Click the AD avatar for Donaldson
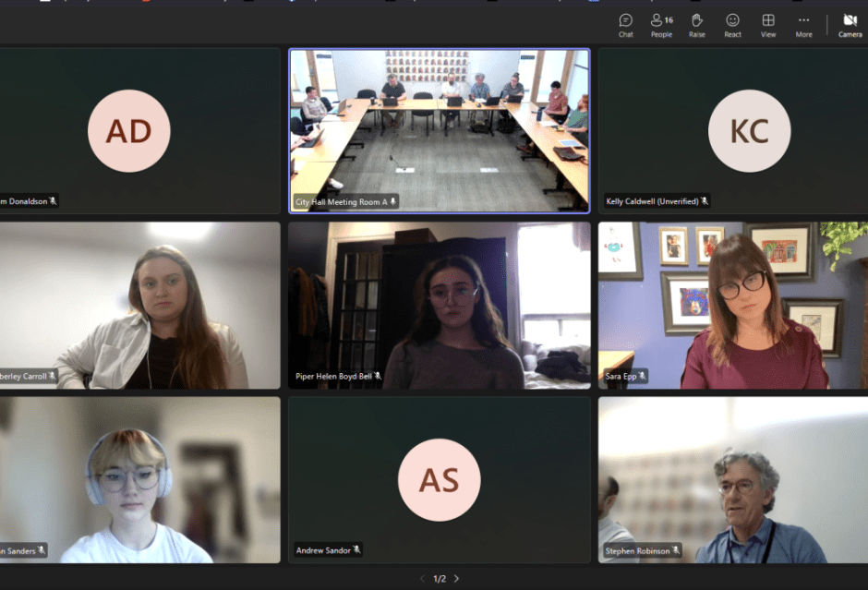This screenshot has width=868, height=590. pos(128,131)
